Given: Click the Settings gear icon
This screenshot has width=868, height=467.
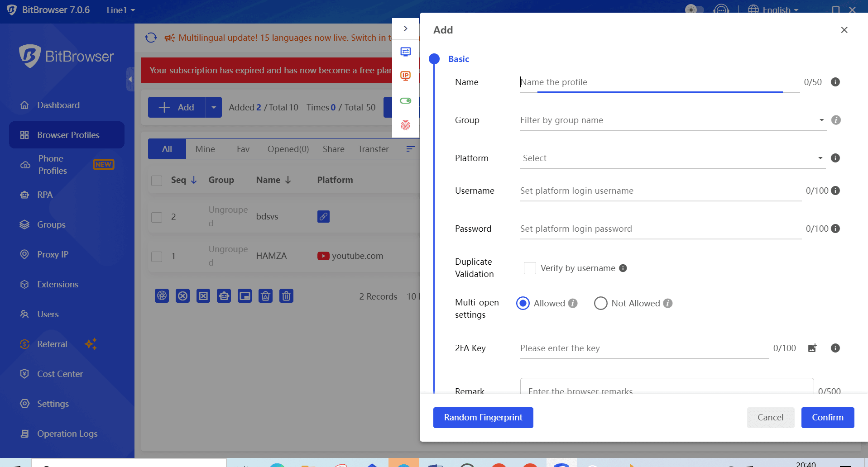Looking at the screenshot, I should [x=25, y=404].
